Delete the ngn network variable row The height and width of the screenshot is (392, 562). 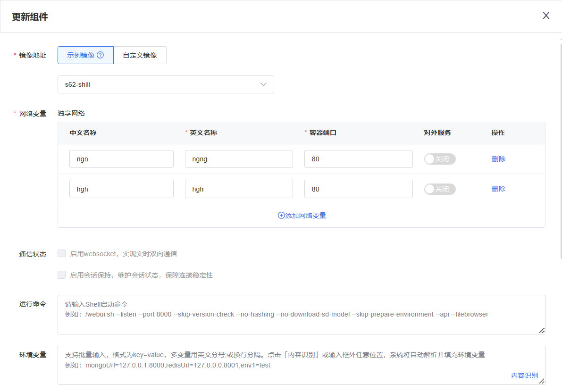(498, 159)
